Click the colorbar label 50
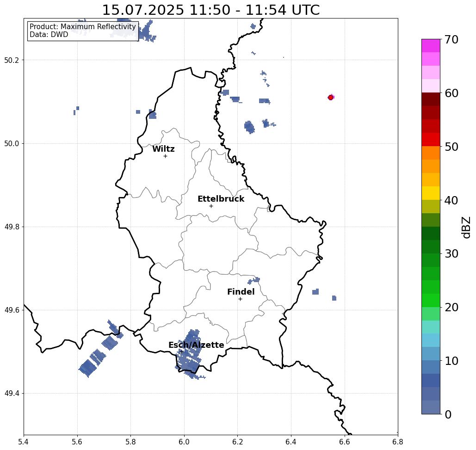The image size is (476, 450). (x=451, y=147)
